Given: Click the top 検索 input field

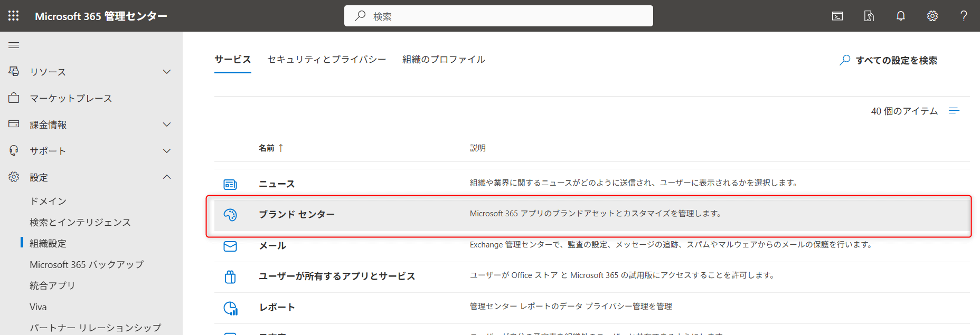Looking at the screenshot, I should coord(498,16).
